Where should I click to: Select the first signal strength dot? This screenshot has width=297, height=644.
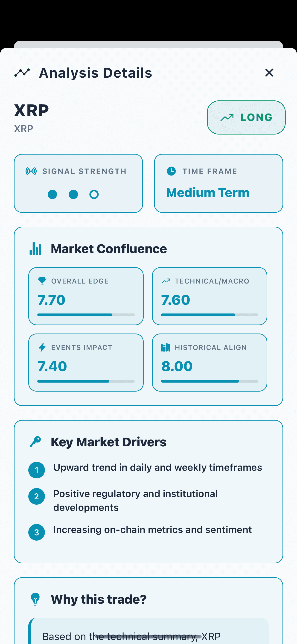tap(52, 194)
